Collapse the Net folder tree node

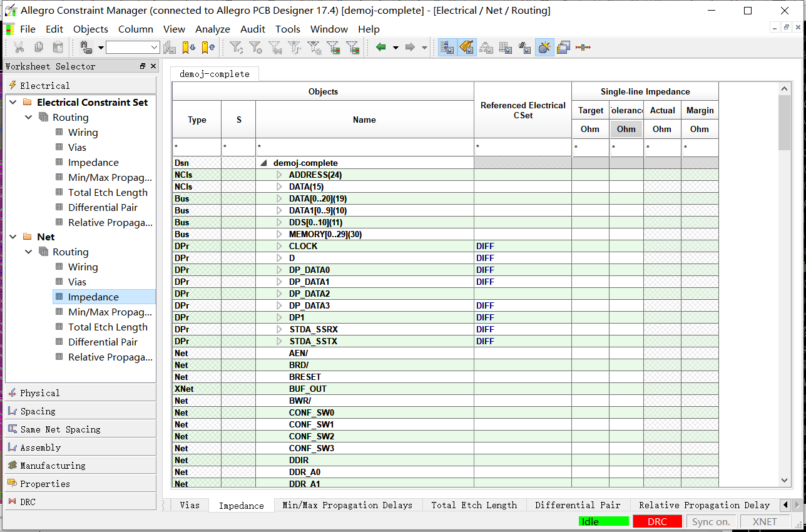pos(13,237)
